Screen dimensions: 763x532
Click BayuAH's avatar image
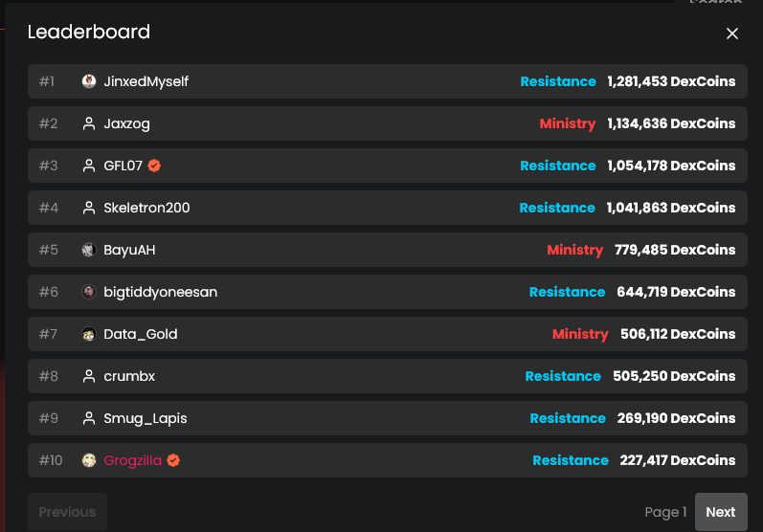89,250
